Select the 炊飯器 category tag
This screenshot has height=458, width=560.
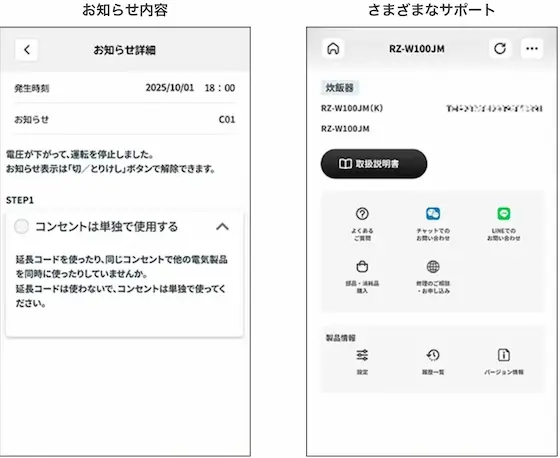coord(339,88)
